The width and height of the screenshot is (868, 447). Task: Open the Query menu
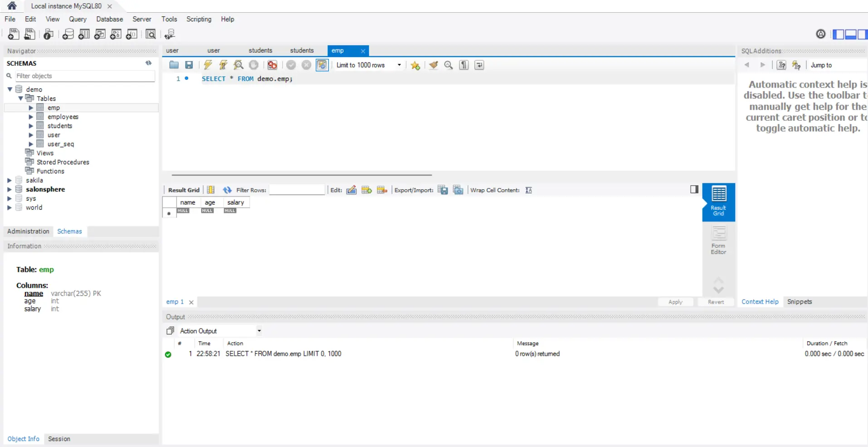(x=77, y=19)
